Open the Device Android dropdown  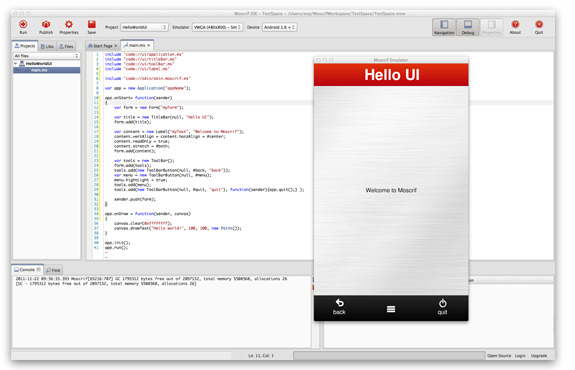279,27
